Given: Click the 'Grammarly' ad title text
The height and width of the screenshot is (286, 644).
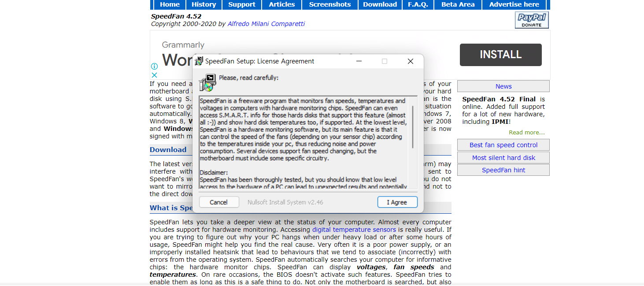Looking at the screenshot, I should 183,45.
